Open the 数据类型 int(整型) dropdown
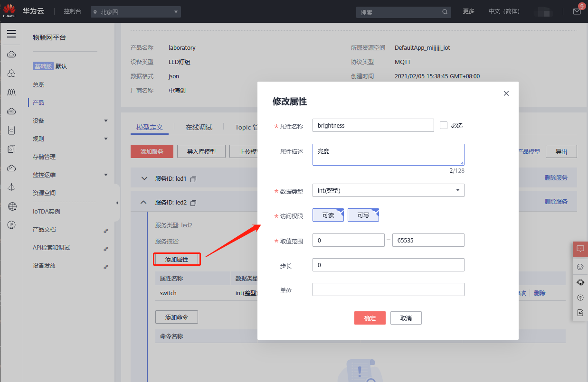 388,190
